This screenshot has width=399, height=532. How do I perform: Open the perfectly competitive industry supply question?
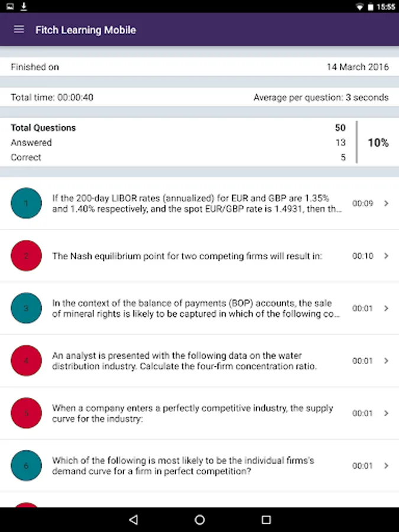192,413
